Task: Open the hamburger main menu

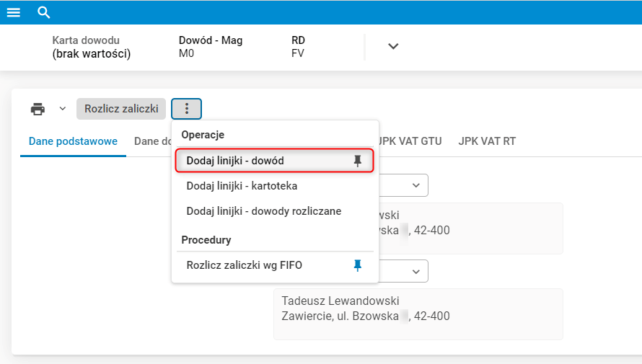Action: coord(13,12)
